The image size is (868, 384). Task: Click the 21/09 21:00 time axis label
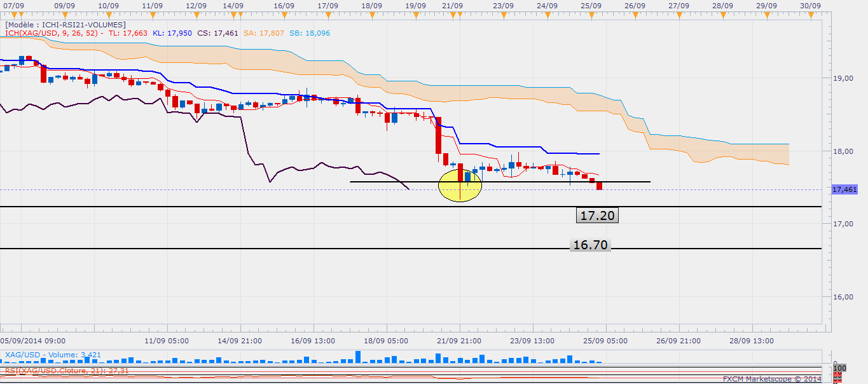[x=458, y=340]
